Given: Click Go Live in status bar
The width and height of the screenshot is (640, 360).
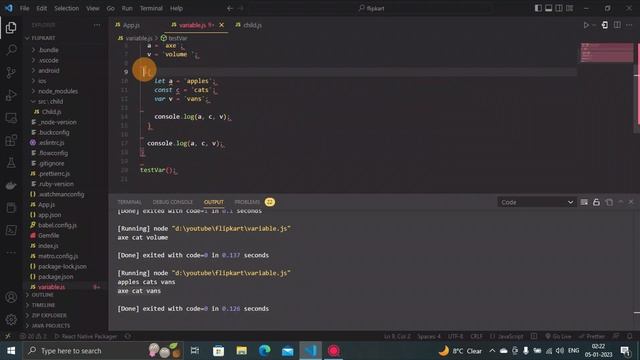Looking at the screenshot, I should tap(558, 336).
